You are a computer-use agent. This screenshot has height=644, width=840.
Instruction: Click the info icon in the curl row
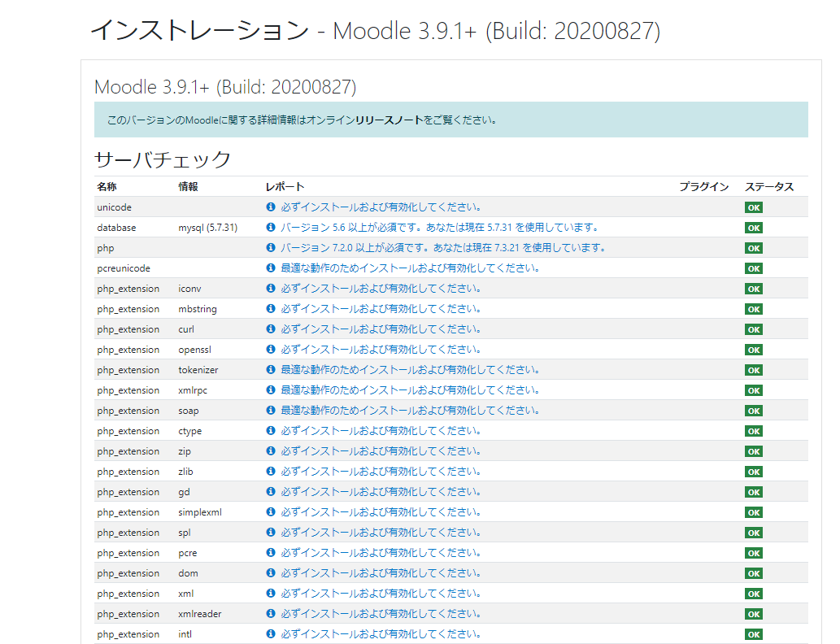[x=271, y=329]
